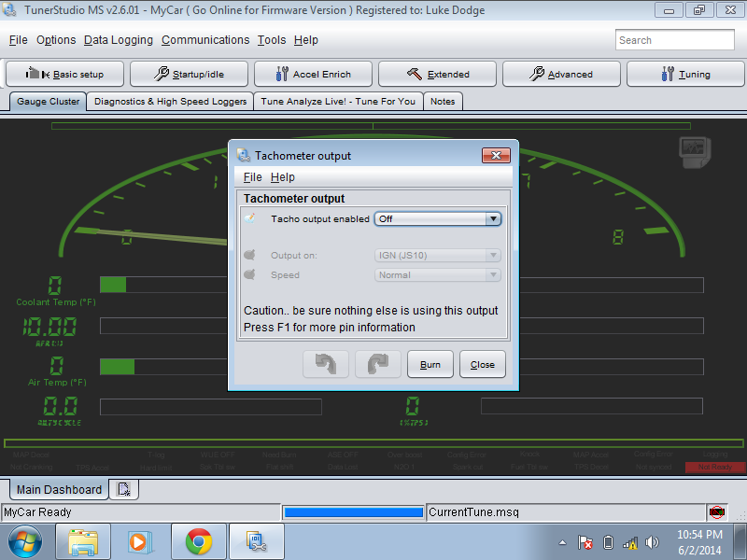Click the Air Temp bar gauge
This screenshot has height=560, width=747.
tap(163, 367)
